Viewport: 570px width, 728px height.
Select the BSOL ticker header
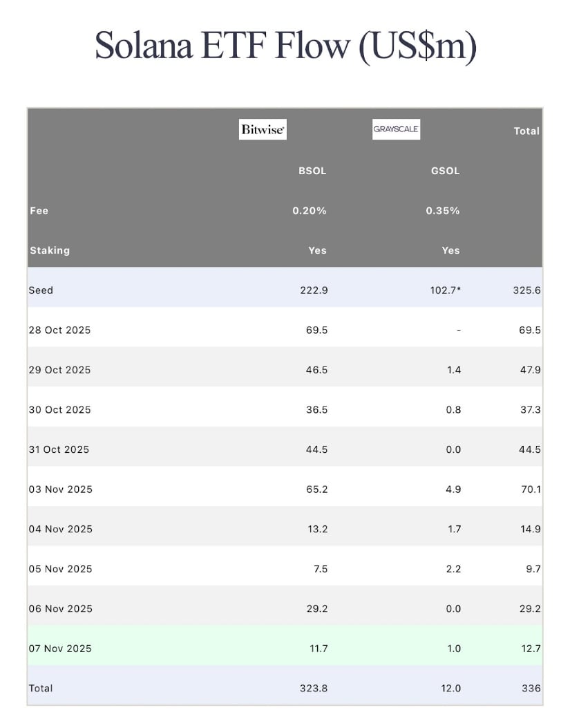(312, 171)
